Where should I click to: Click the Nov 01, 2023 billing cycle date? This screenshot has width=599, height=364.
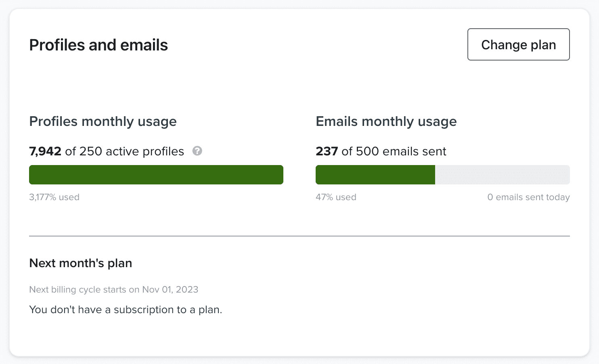[170, 289]
